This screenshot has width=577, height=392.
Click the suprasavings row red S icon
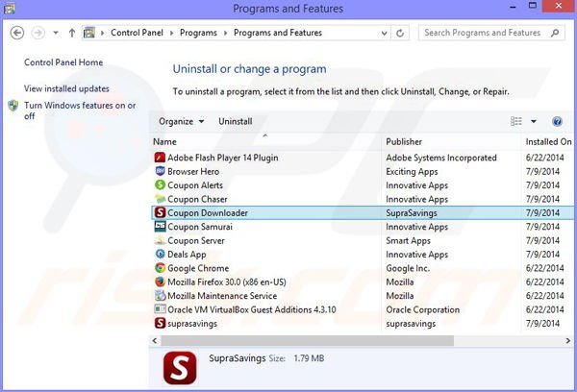pyautogui.click(x=160, y=323)
